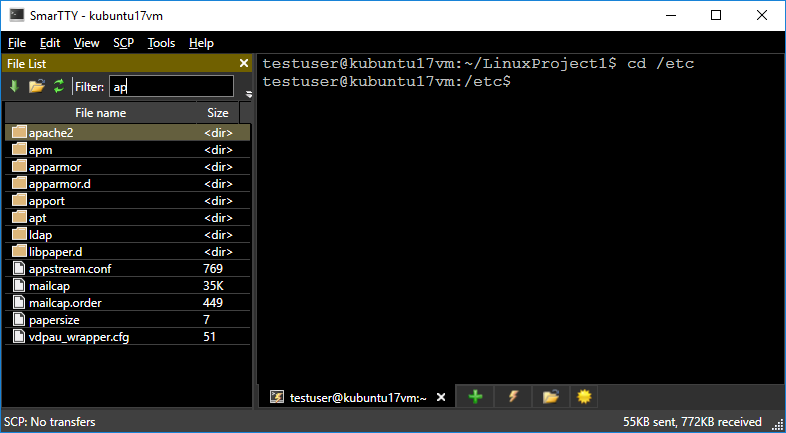The width and height of the screenshot is (786, 433).
Task: Select the apache2 folder name
Action: tap(51, 133)
